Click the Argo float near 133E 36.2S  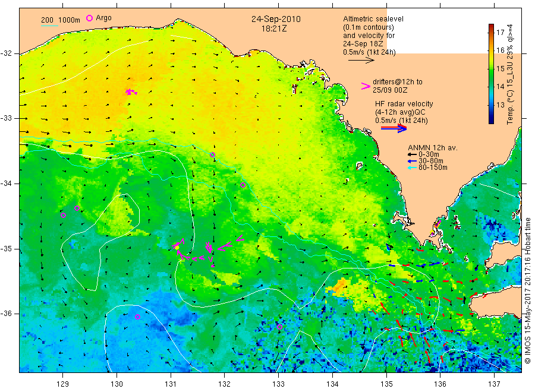point(280,327)
